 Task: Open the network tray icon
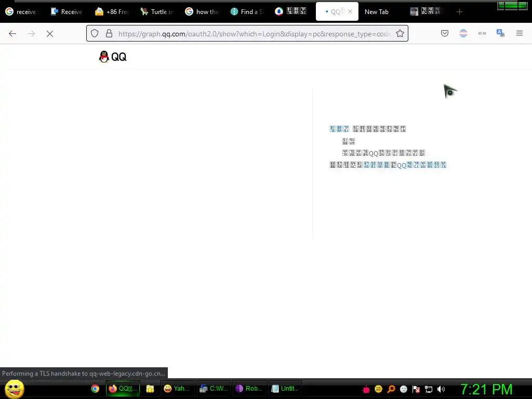tap(429, 389)
